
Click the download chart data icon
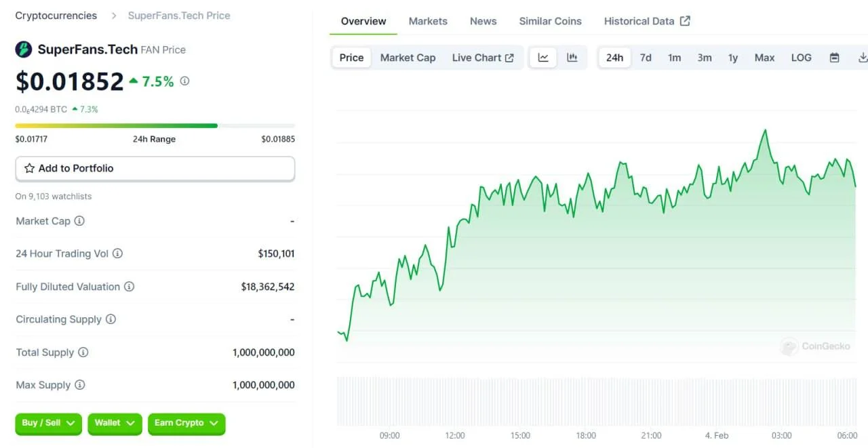pyautogui.click(x=863, y=58)
